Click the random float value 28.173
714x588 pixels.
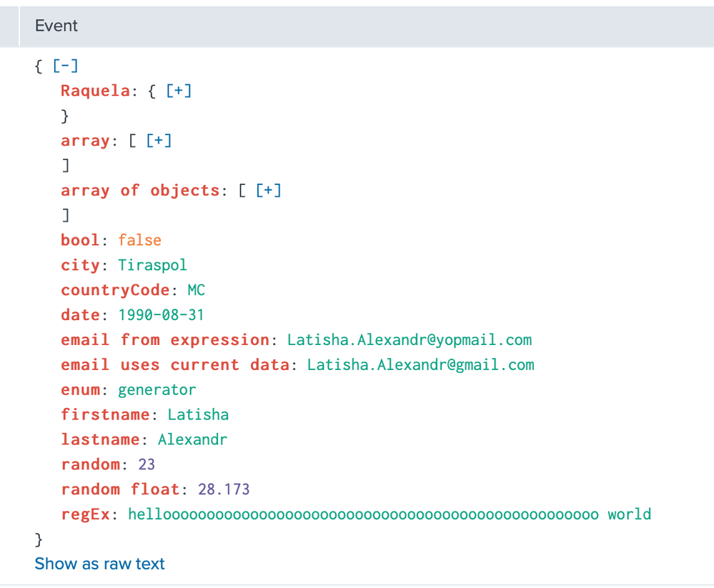(x=224, y=489)
